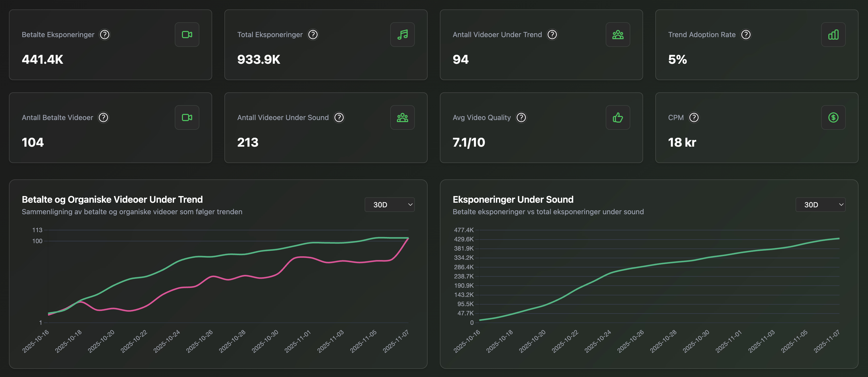This screenshot has height=377, width=868.
Task: Click the video camera icon on Betalte Eksponeringer card
Action: tap(187, 34)
